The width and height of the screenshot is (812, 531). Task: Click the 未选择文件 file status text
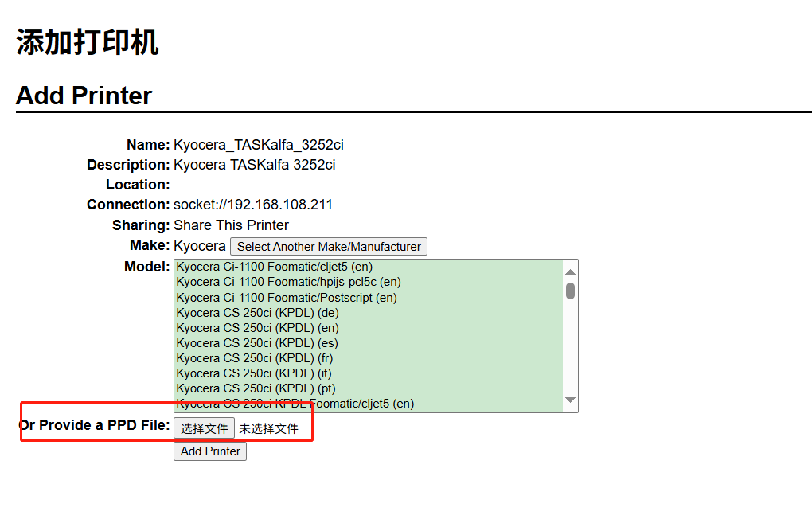[268, 428]
